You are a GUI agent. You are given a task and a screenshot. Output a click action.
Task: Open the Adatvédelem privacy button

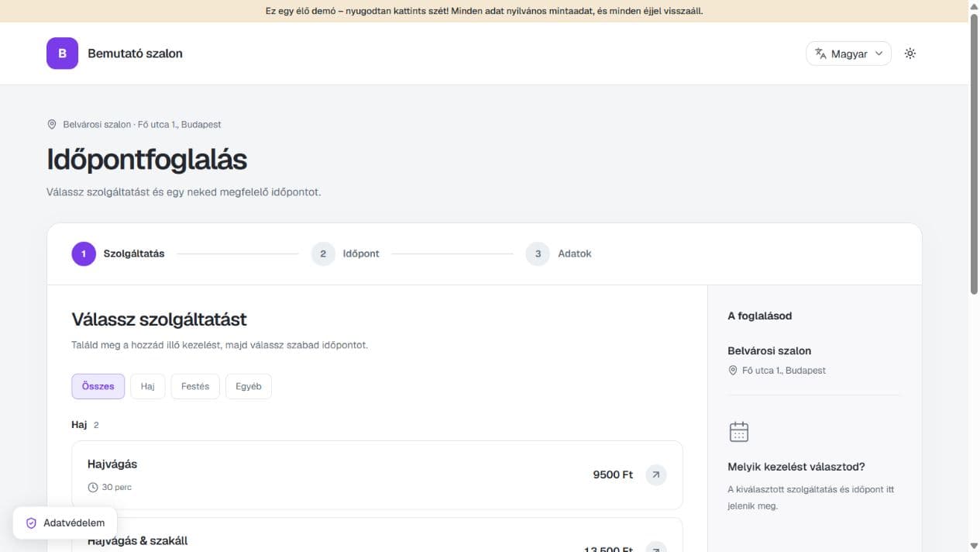(65, 523)
